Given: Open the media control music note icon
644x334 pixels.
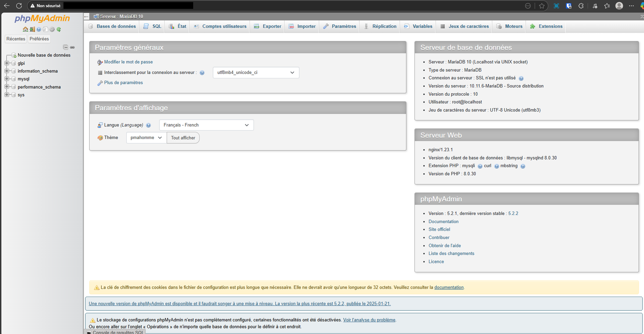Looking at the screenshot, I should point(595,6).
